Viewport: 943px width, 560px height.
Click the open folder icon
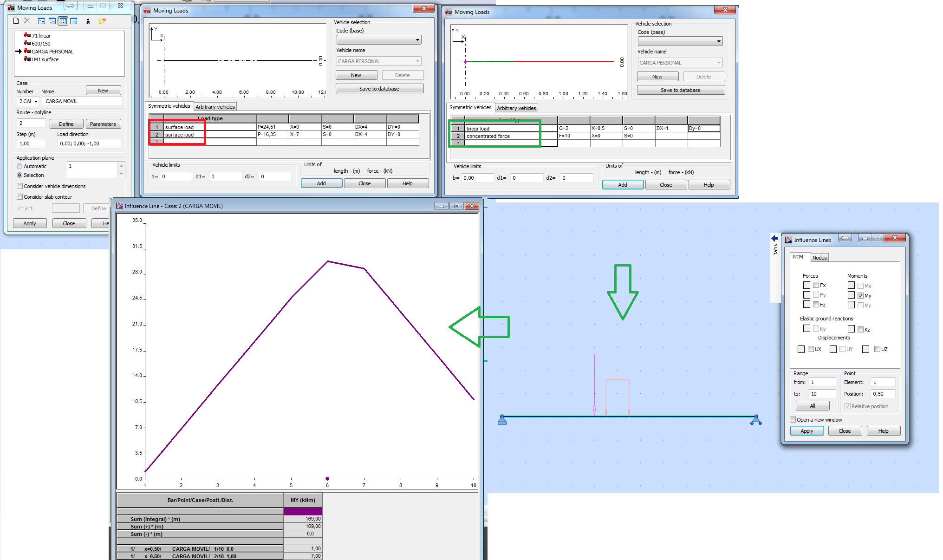coord(102,21)
